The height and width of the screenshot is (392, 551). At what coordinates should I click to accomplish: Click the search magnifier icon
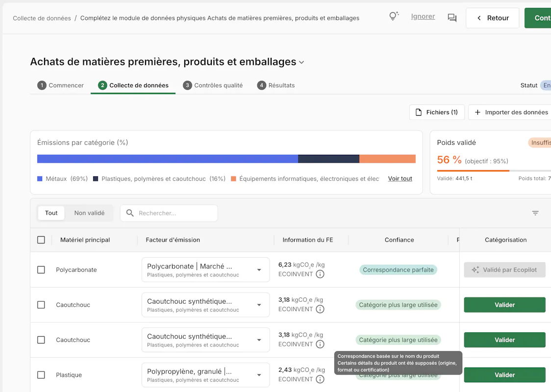click(x=130, y=213)
